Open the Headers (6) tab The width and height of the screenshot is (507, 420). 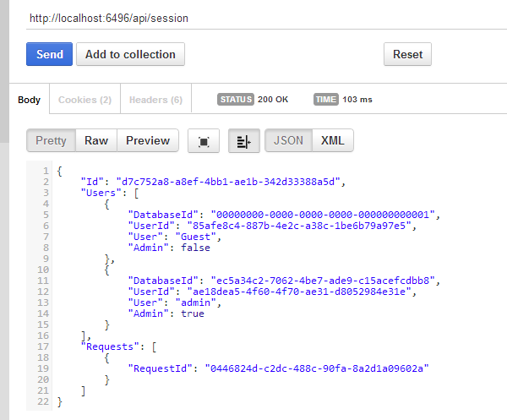pos(155,100)
